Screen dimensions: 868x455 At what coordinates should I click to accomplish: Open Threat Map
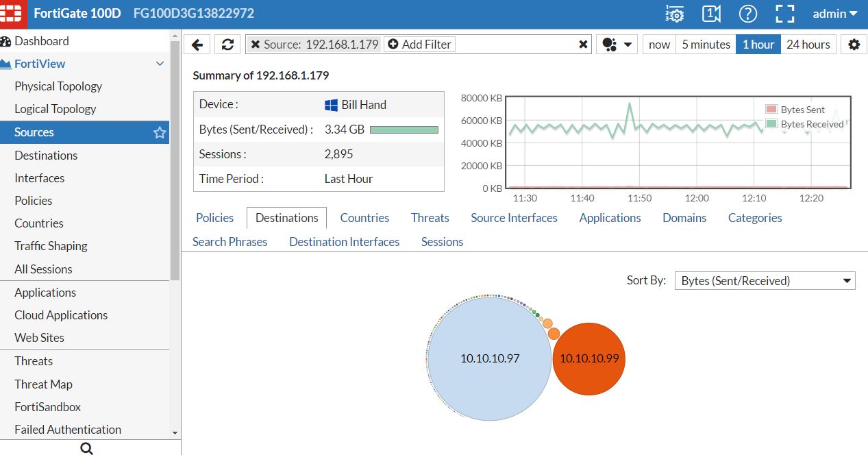(x=43, y=384)
